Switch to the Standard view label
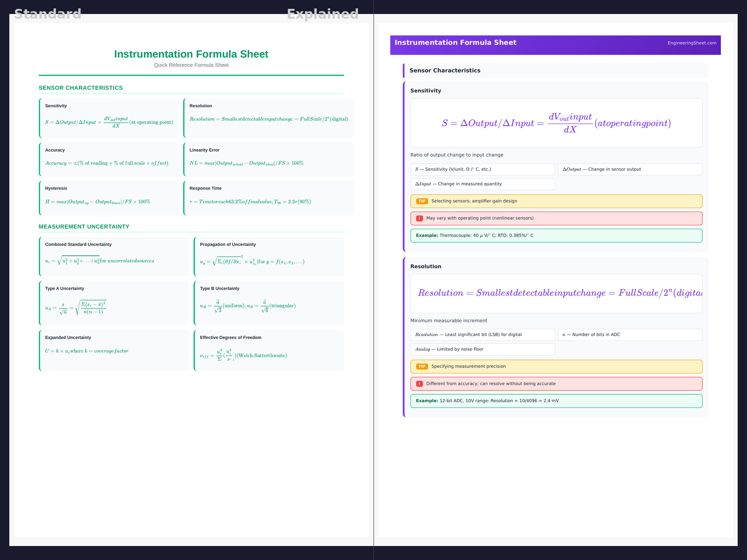The height and width of the screenshot is (560, 747). [x=48, y=14]
